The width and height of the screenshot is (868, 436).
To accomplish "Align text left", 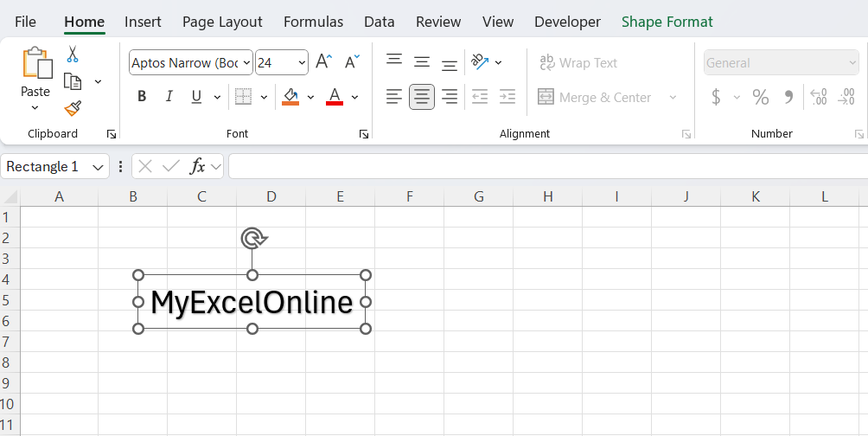I will pos(394,97).
